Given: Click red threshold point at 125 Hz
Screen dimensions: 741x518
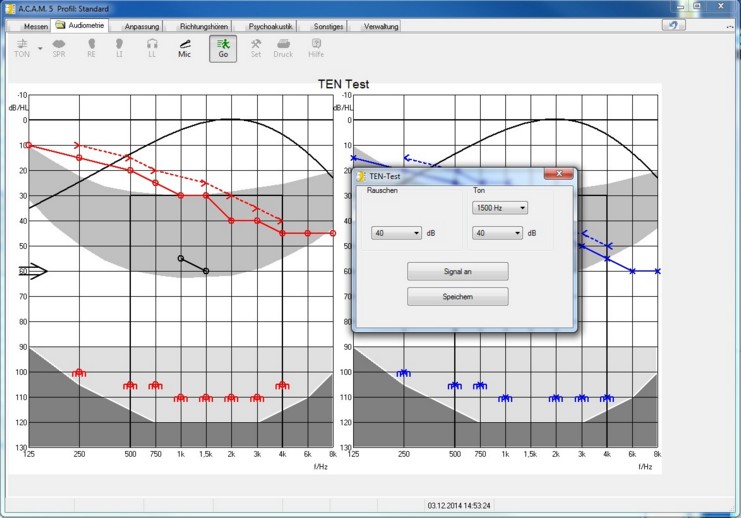Looking at the screenshot, I should coord(28,145).
